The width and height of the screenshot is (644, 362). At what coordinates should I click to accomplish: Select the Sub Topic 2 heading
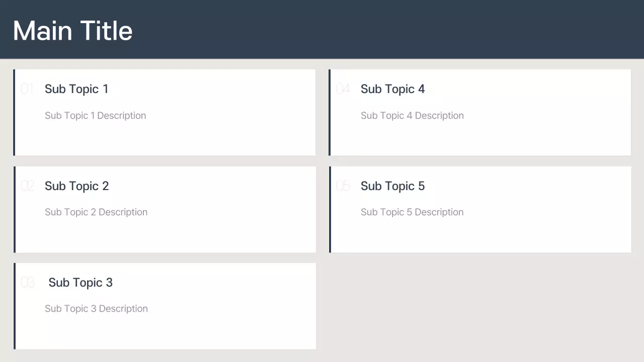(x=76, y=186)
